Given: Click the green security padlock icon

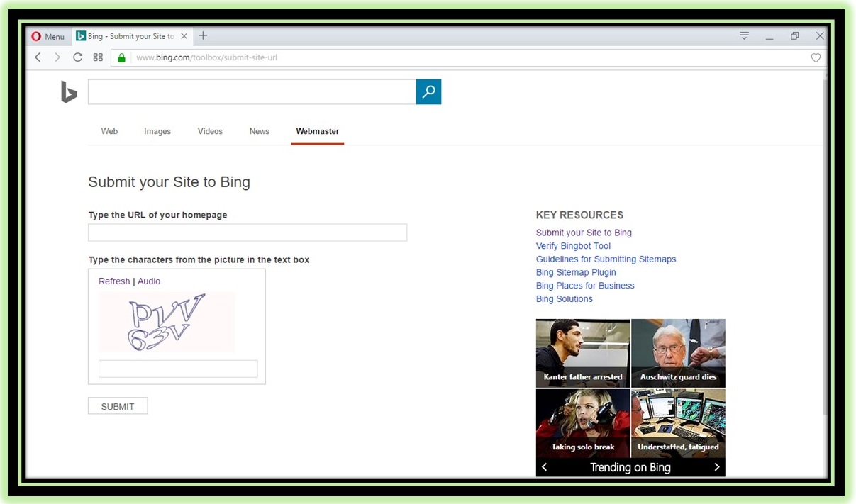Looking at the screenshot, I should point(121,57).
